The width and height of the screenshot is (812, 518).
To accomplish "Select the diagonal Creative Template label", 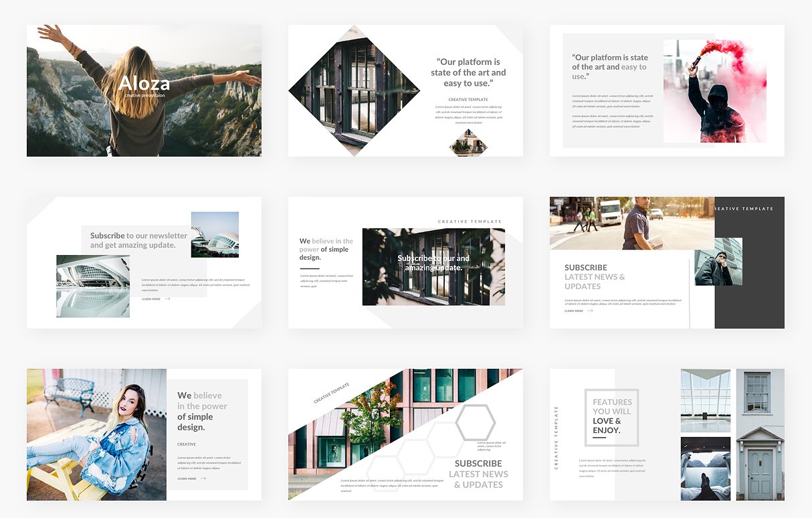I will (x=332, y=393).
